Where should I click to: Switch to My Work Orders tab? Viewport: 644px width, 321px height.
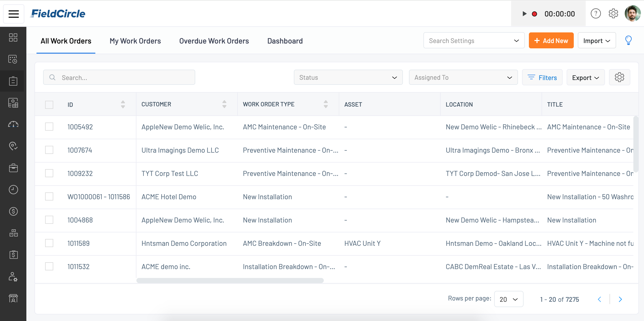(x=135, y=41)
